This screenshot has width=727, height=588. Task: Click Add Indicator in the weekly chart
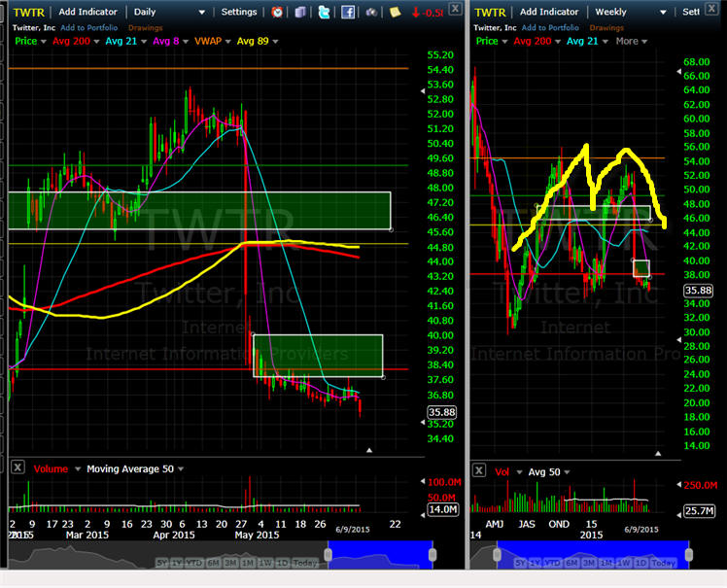[x=549, y=12]
